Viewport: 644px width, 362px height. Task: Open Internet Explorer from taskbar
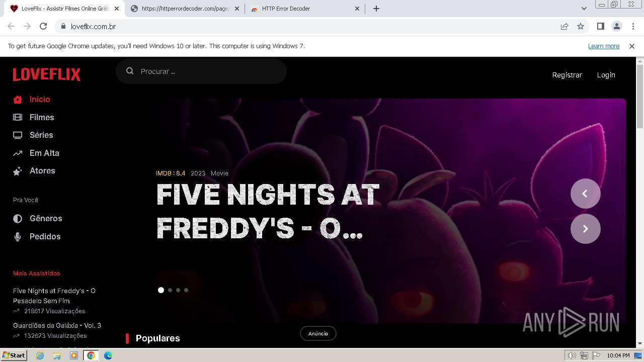tap(40, 355)
